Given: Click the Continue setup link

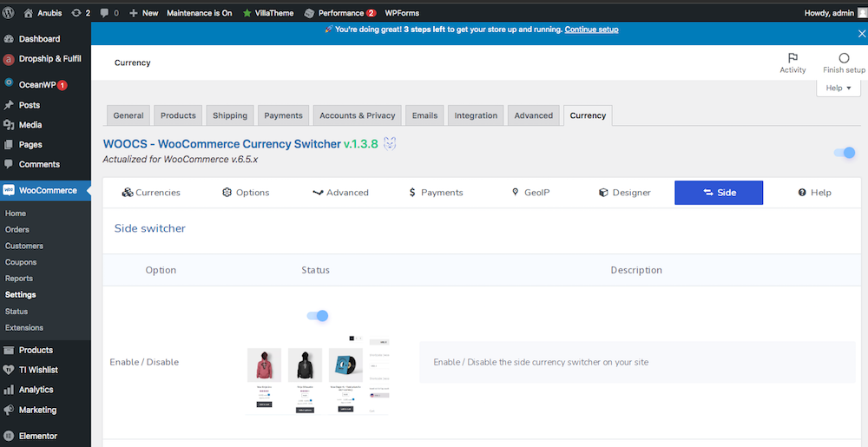Looking at the screenshot, I should 592,30.
